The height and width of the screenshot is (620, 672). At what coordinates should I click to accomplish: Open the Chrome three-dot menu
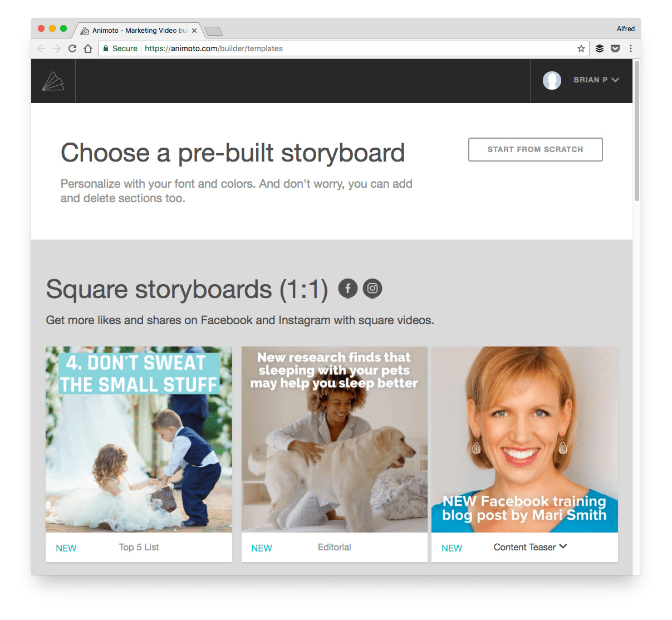point(631,48)
